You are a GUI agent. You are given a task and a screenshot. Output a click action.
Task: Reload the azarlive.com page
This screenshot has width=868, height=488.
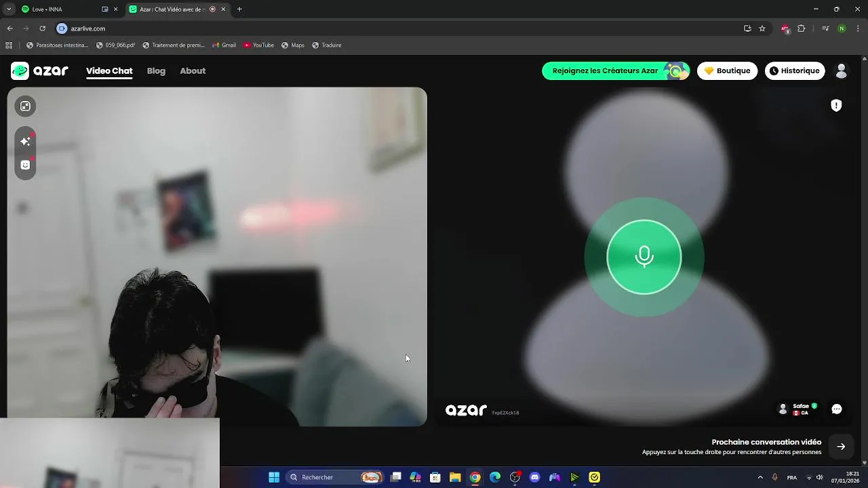coord(42,28)
